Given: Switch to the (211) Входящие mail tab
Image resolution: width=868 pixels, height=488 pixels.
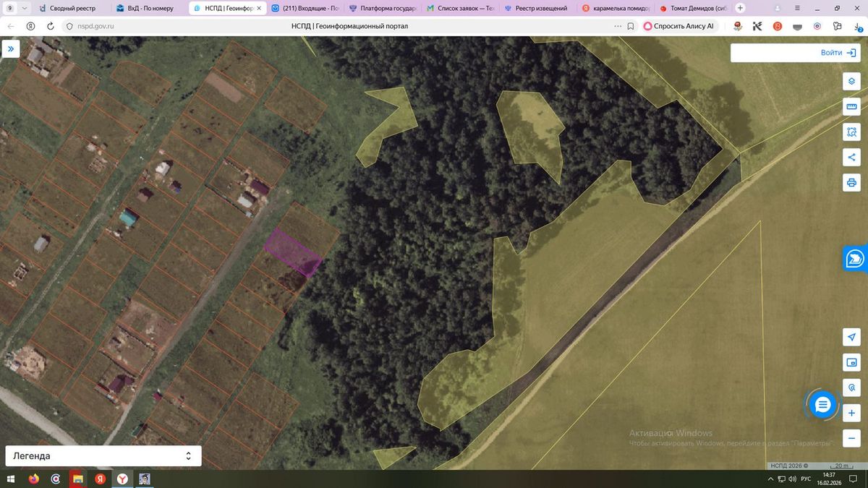Looking at the screenshot, I should tap(305, 8).
